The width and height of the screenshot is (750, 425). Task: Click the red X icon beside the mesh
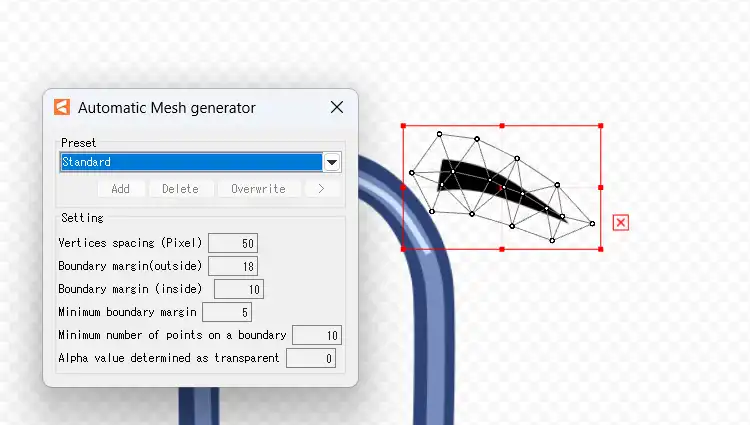[621, 222]
